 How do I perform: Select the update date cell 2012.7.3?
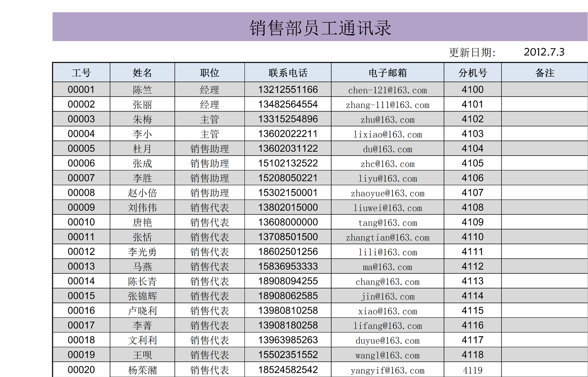(544, 52)
